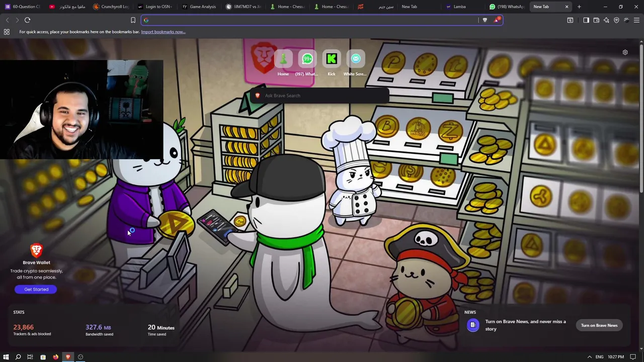Open the profile avatar icon

tap(626, 20)
